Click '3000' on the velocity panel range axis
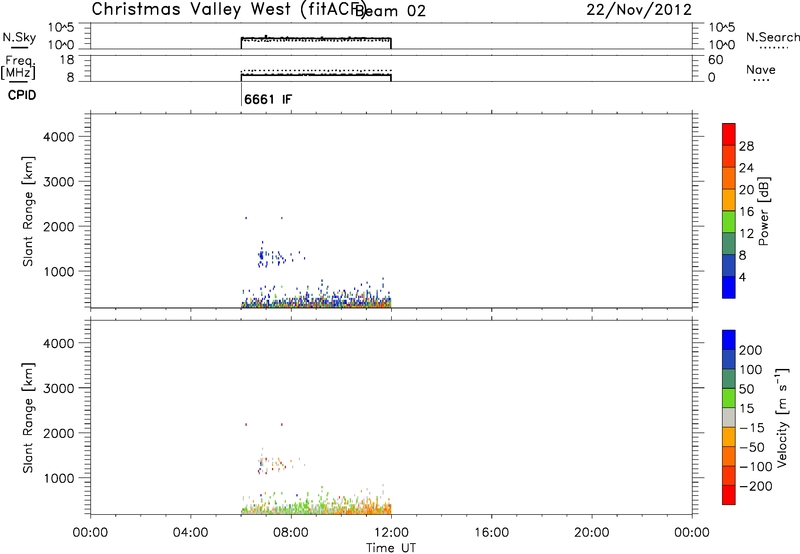This screenshot has width=800, height=554. click(x=58, y=388)
